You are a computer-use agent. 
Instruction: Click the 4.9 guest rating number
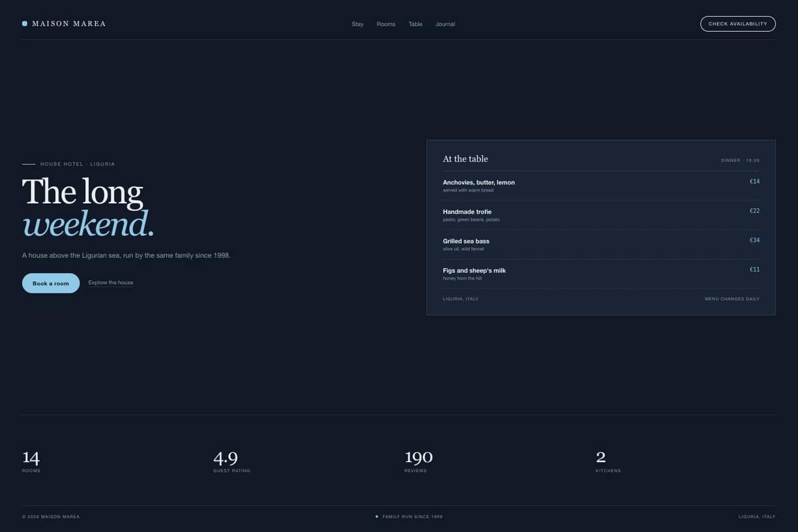[x=225, y=458]
